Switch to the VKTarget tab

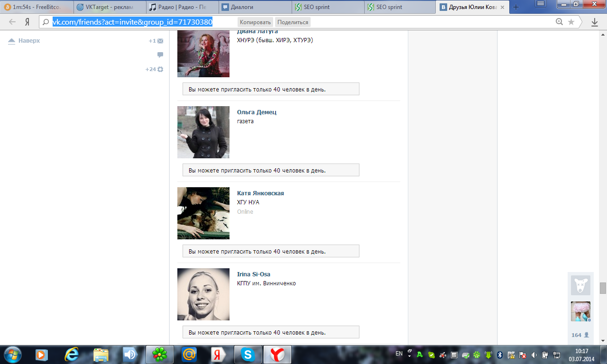point(109,7)
